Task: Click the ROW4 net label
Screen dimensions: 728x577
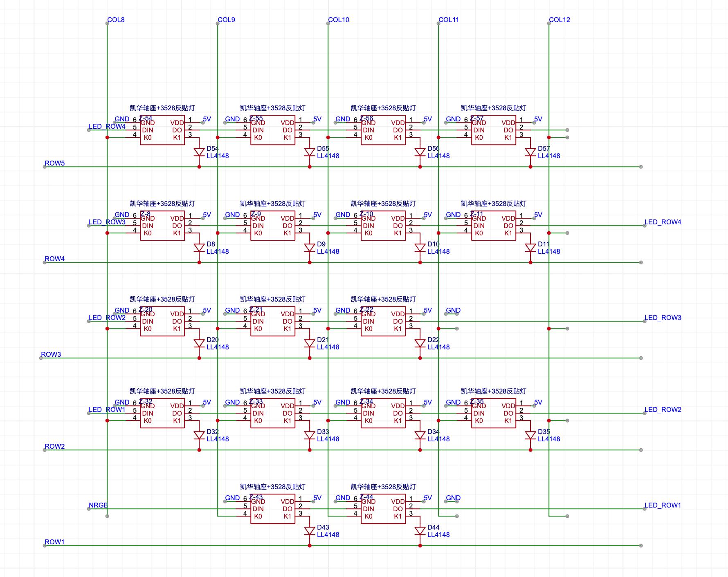Action: (55, 259)
